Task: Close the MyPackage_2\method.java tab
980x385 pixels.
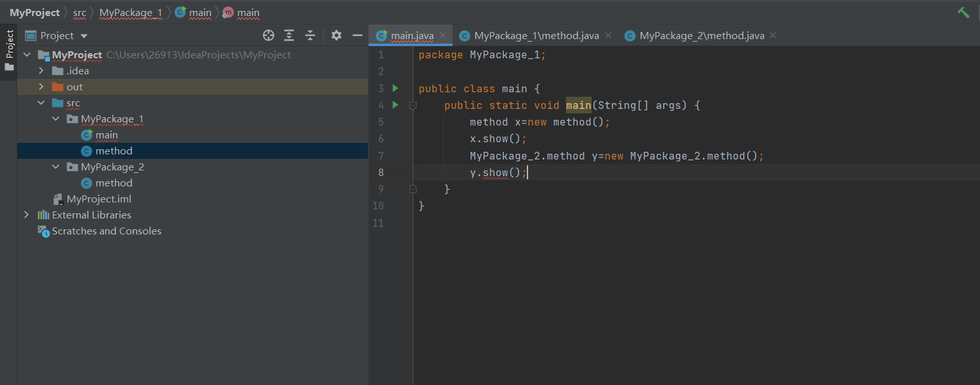Action: click(773, 35)
